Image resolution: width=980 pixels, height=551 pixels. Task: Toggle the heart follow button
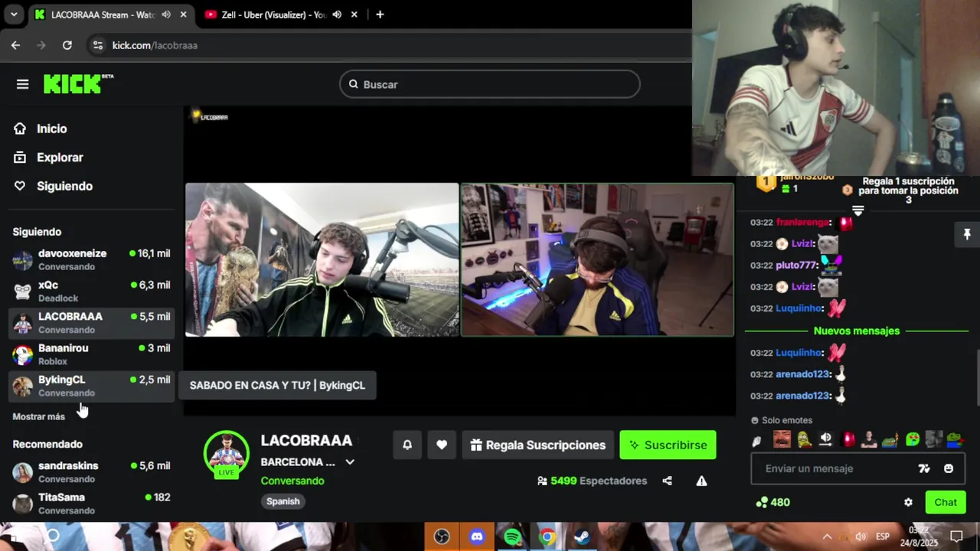point(442,445)
